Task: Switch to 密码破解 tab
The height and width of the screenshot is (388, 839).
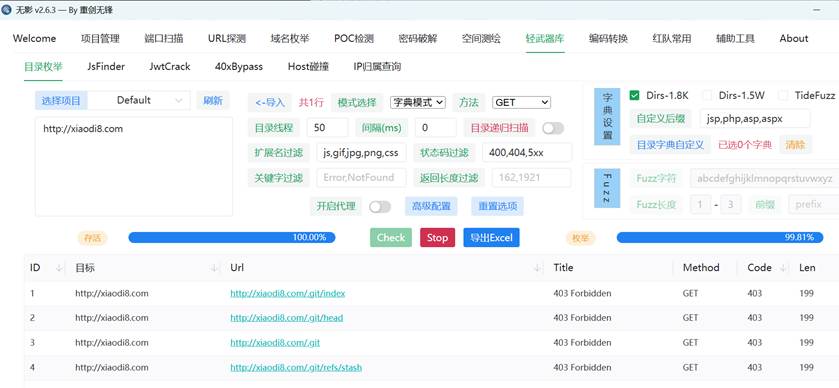Action: tap(418, 39)
